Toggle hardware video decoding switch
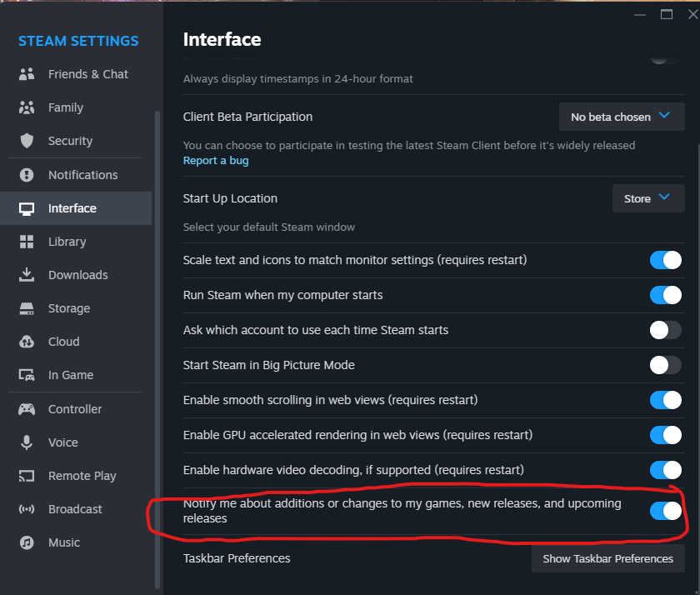 [666, 470]
